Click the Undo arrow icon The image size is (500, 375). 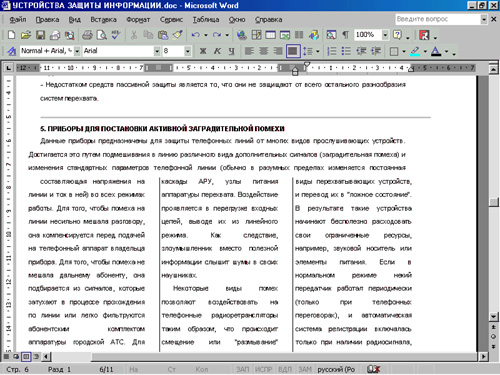[196, 35]
